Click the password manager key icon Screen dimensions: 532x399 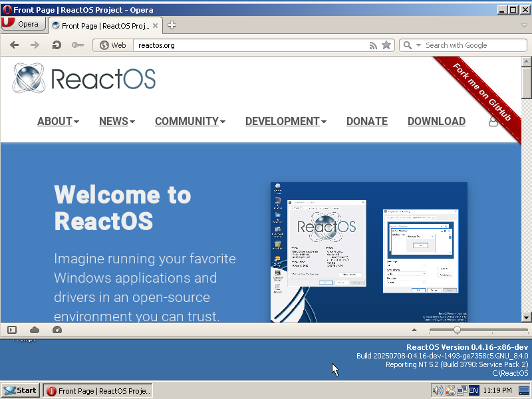[x=78, y=45]
